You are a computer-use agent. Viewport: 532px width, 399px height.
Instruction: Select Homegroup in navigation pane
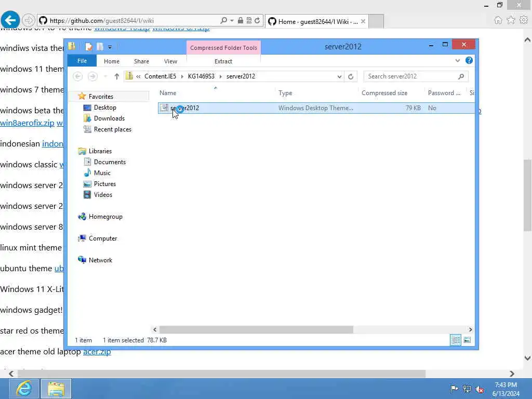click(105, 217)
